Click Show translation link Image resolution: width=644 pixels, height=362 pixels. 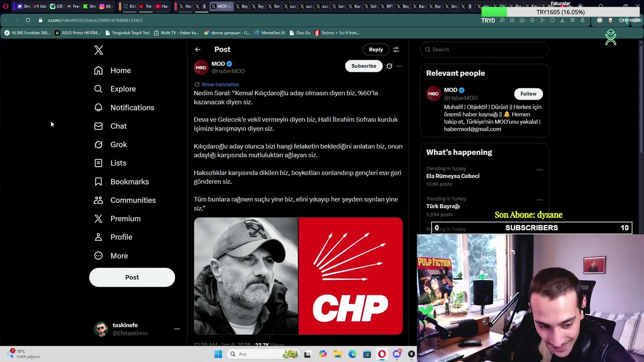point(220,84)
